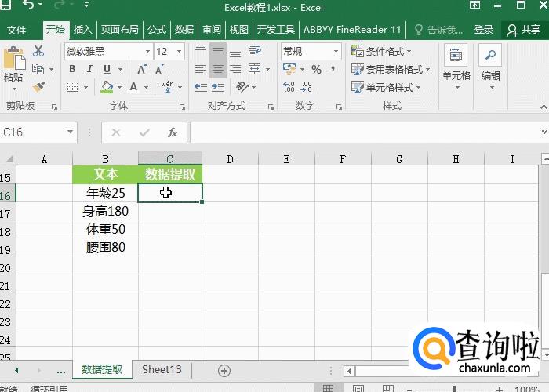Apply the font color A
549x392 pixels.
(x=133, y=86)
